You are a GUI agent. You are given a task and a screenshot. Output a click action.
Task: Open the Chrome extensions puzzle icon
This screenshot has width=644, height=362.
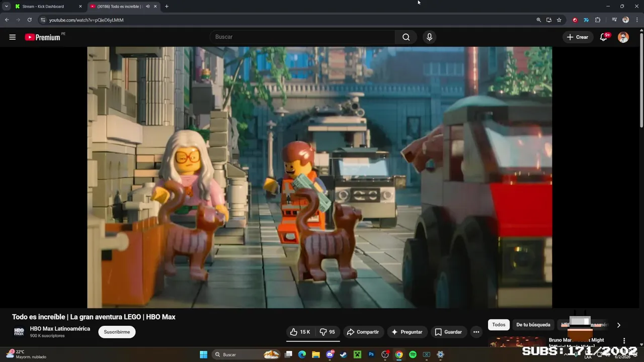click(598, 20)
